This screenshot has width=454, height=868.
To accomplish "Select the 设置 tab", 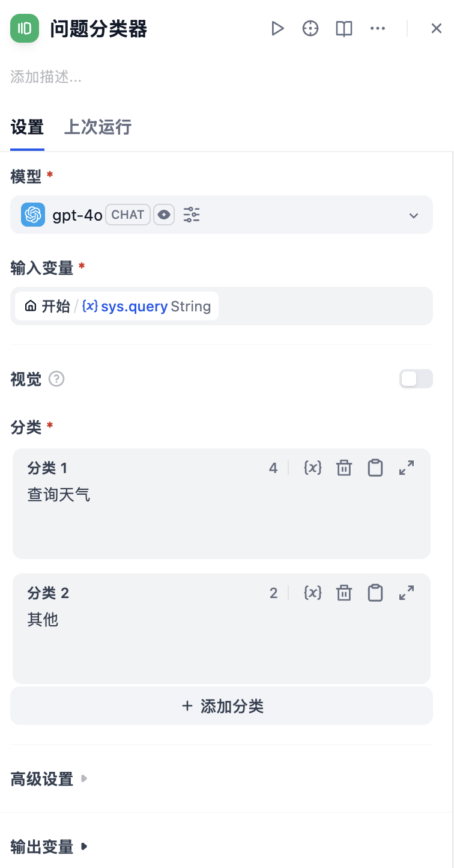I will click(27, 127).
